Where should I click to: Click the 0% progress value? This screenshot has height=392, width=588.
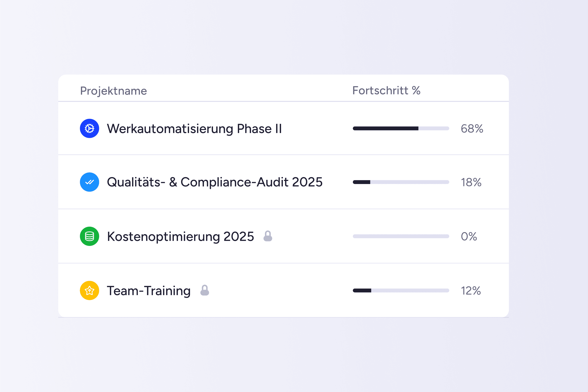point(469,236)
